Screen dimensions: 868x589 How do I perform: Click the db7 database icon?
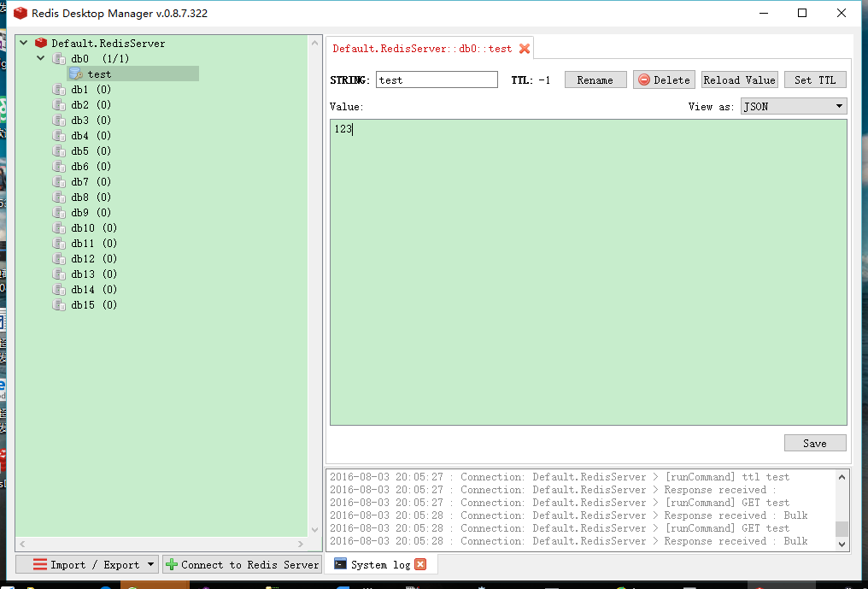pyautogui.click(x=59, y=182)
